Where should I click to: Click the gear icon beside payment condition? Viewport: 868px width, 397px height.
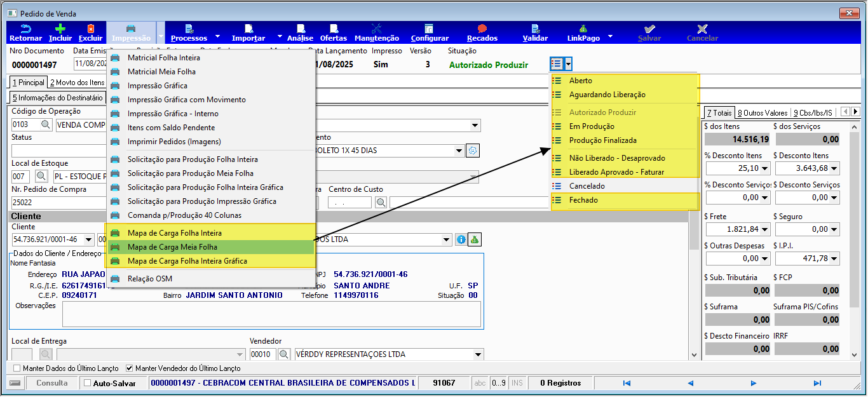click(x=473, y=151)
